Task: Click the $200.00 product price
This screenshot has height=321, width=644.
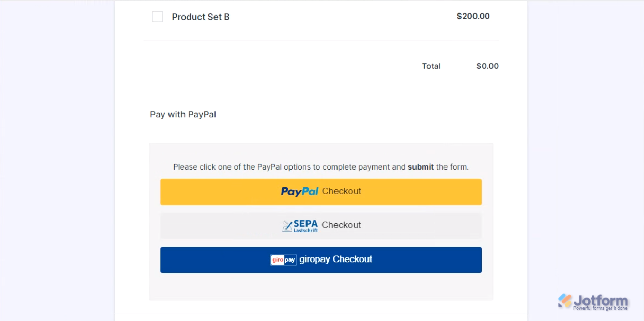Action: pos(473,16)
